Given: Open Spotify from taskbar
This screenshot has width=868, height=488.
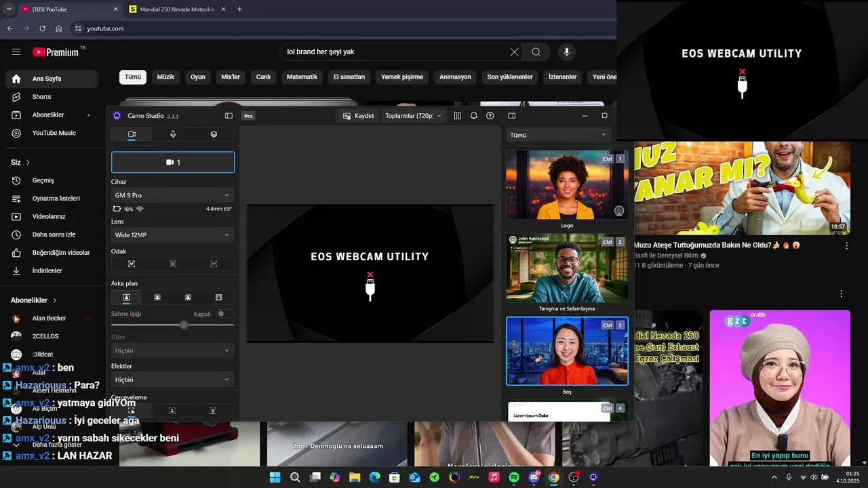Looking at the screenshot, I should pyautogui.click(x=514, y=477).
